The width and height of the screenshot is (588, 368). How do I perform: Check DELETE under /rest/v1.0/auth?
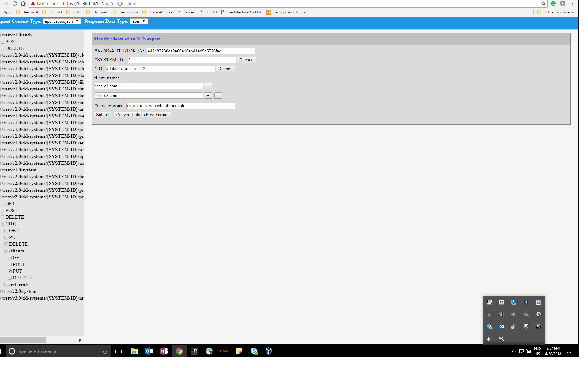point(2,48)
